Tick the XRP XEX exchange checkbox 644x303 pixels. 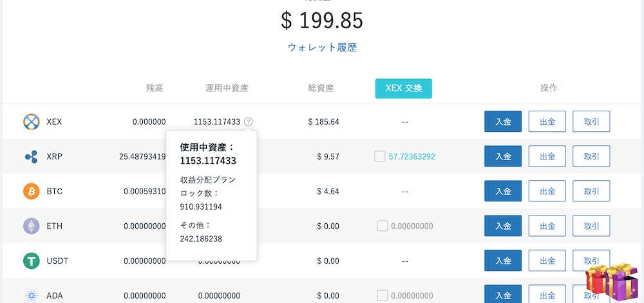(x=380, y=156)
